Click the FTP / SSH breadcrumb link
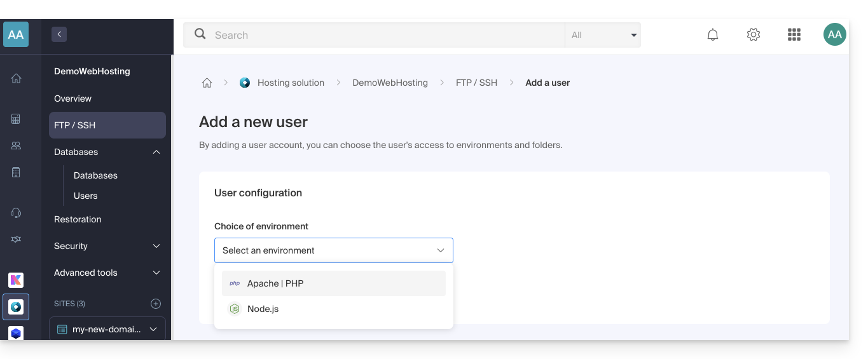Viewport: 868px width, 359px height. (476, 83)
